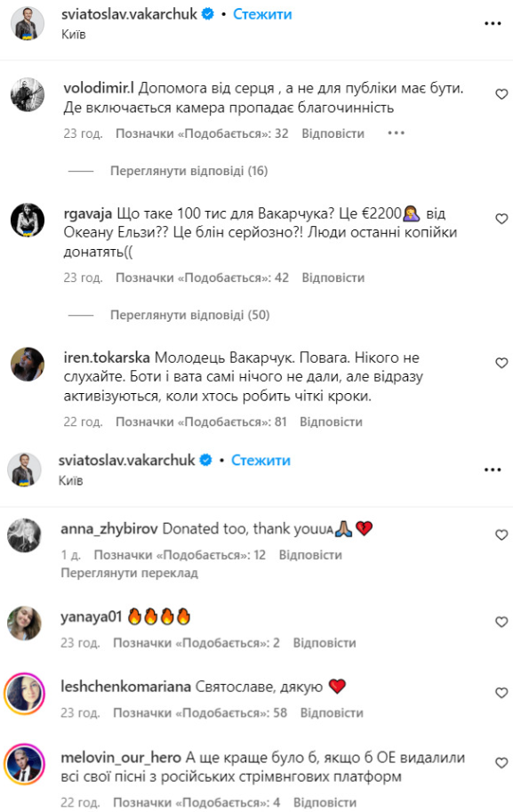Open the three-dot menu on top post header
The height and width of the screenshot is (812, 513).
click(x=493, y=24)
